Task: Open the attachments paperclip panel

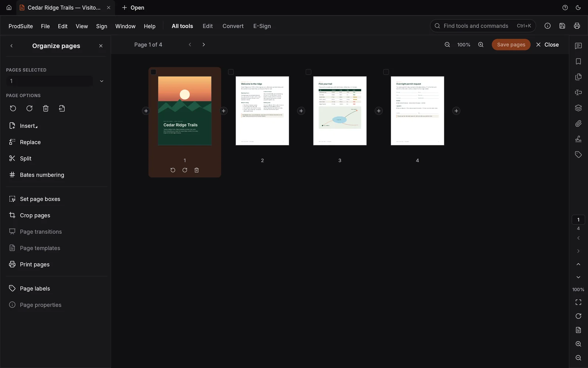Action: click(578, 123)
